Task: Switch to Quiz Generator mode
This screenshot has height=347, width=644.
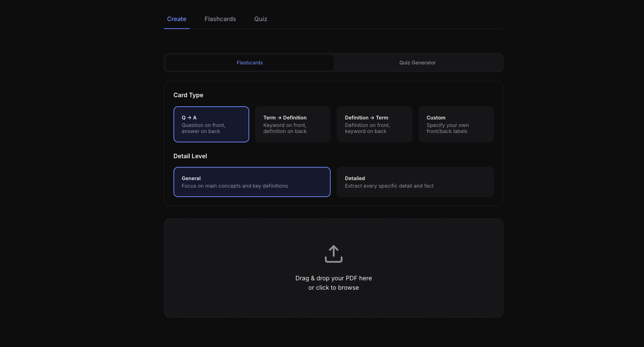Action: coord(417,63)
